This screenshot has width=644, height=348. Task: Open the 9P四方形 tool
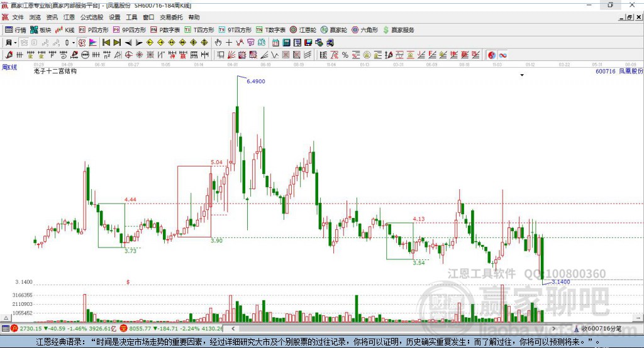129,30
